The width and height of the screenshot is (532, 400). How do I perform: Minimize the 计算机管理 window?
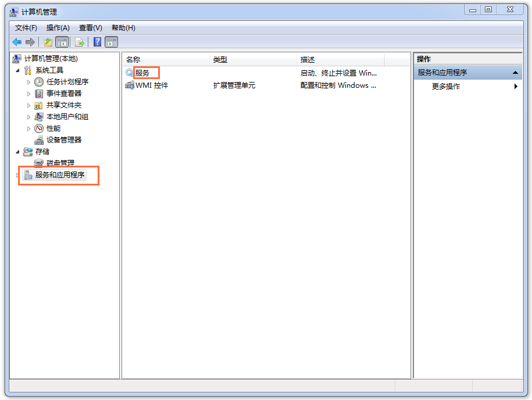click(x=473, y=10)
